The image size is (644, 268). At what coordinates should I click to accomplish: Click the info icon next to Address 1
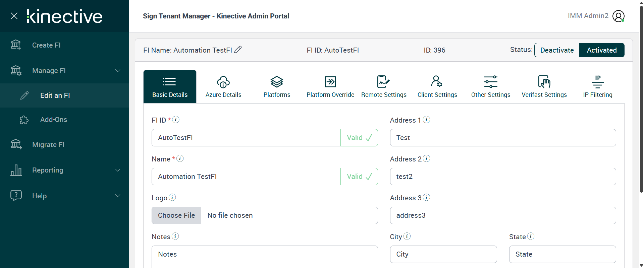coord(426,120)
